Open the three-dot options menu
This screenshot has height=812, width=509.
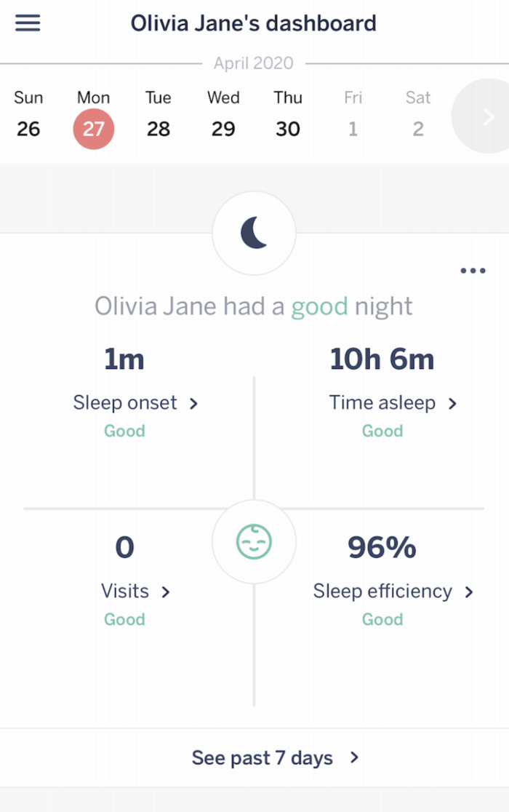tap(473, 271)
